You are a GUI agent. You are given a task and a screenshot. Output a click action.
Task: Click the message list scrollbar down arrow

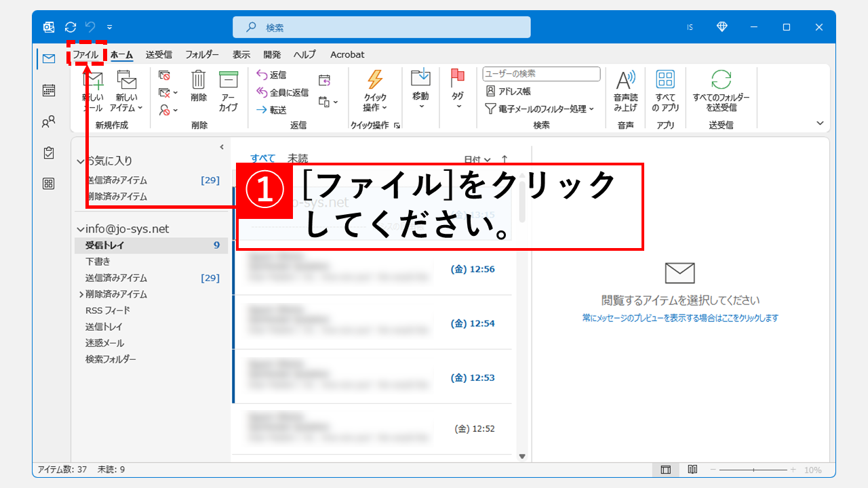click(x=522, y=456)
